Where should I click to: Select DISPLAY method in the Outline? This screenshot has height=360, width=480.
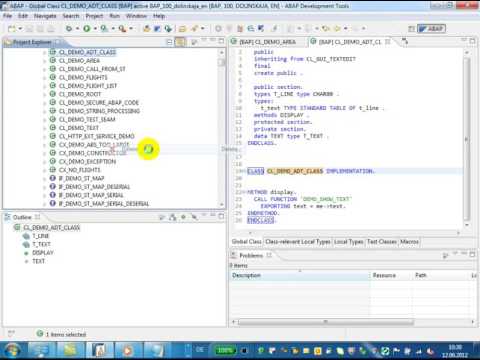[x=43, y=253]
